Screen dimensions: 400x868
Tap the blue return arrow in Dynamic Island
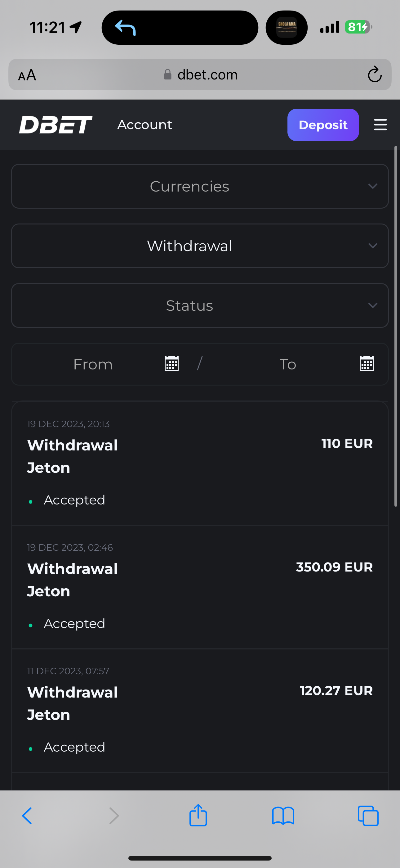pyautogui.click(x=125, y=28)
